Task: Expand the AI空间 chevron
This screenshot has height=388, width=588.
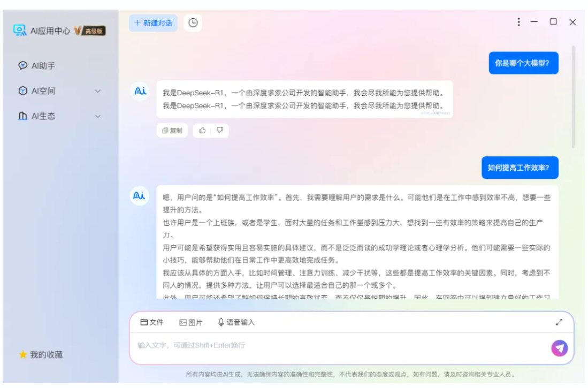Action: coord(98,91)
